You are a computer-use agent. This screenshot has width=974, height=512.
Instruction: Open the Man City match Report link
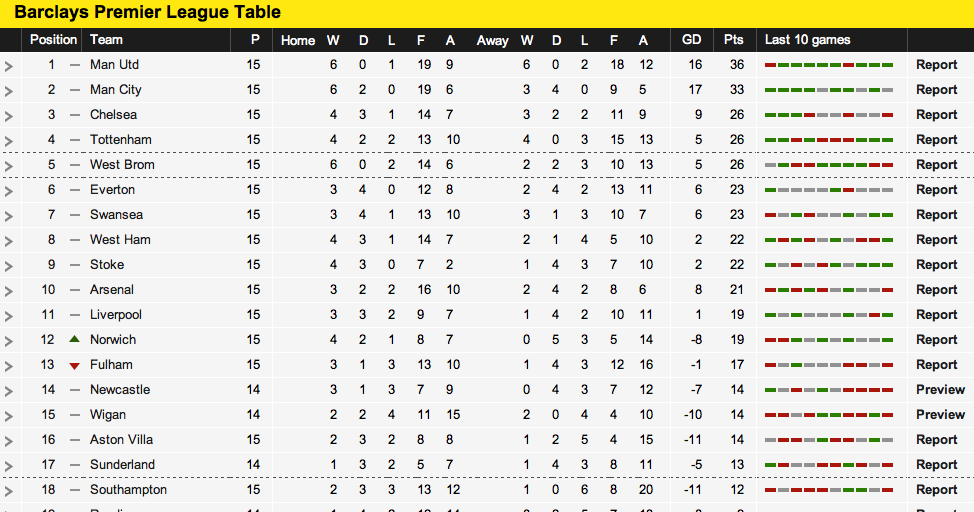[x=936, y=90]
